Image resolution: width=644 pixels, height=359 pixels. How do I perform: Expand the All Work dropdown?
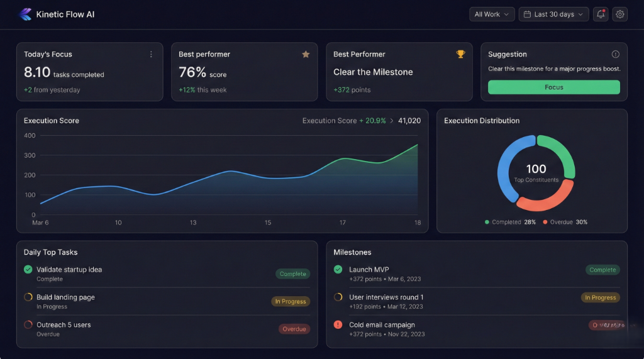coord(492,14)
